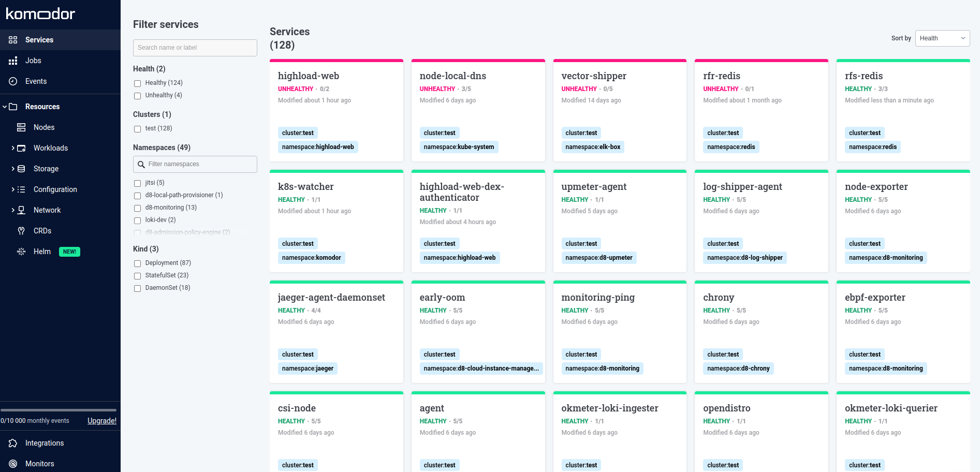This screenshot has width=980, height=472.
Task: Open the Configuration menu item
Action: (55, 189)
